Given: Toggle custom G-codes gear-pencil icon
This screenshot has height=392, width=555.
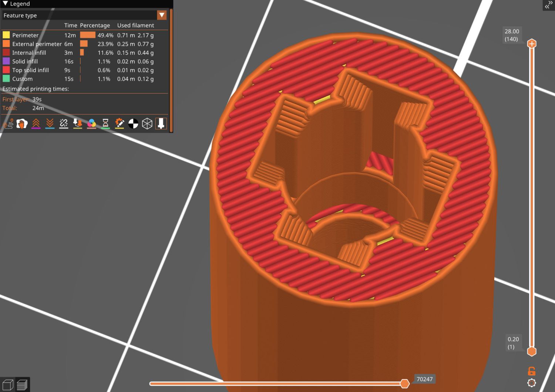Looking at the screenshot, I should point(120,124).
